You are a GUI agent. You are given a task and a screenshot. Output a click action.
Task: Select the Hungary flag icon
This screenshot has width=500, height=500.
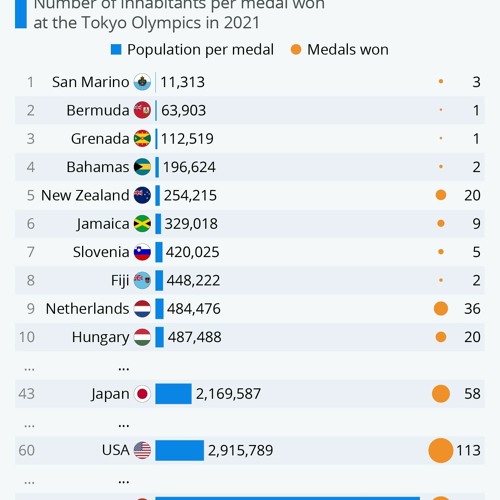pos(142,337)
